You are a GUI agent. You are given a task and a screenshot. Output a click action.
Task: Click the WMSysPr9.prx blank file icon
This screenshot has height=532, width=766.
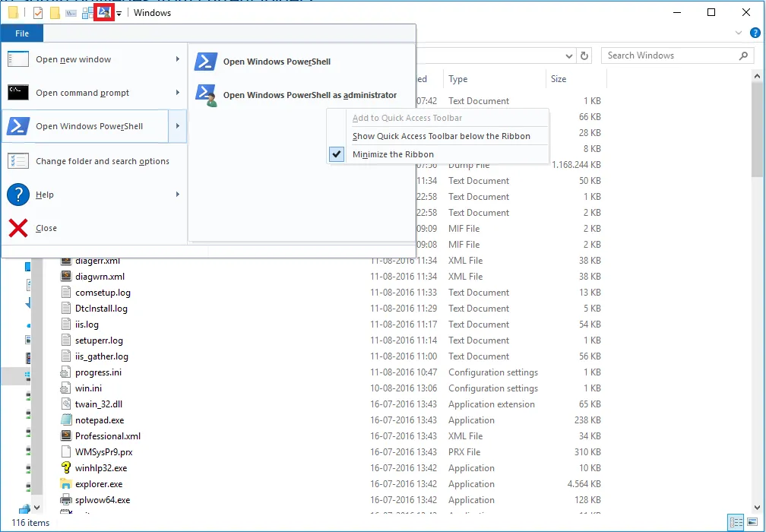(66, 452)
